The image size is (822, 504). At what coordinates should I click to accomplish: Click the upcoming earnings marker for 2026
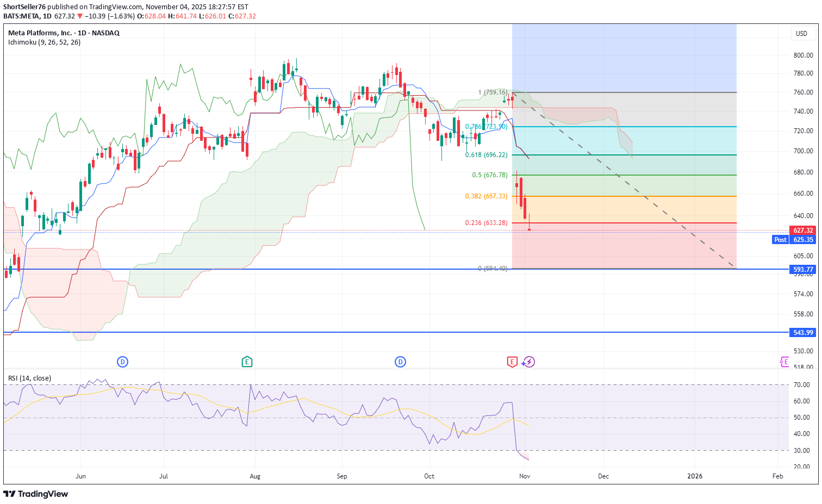tap(784, 362)
